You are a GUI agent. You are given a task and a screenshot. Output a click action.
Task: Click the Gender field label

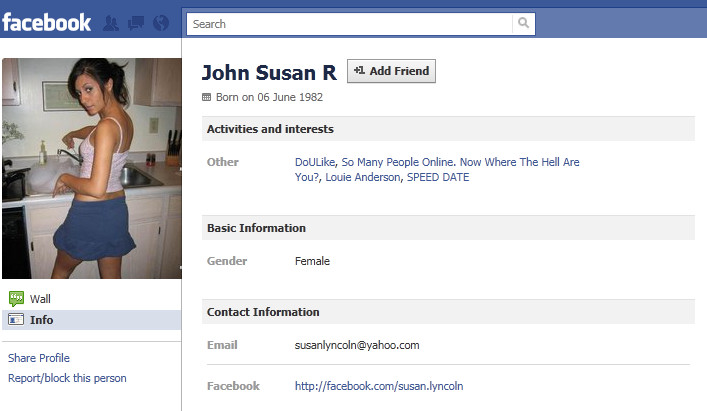[x=227, y=261]
